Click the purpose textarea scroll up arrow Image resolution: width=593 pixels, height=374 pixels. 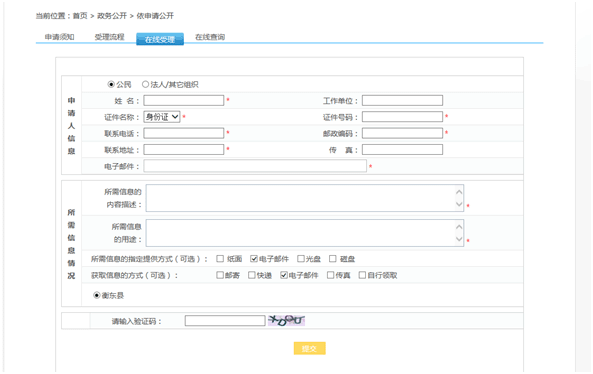459,227
